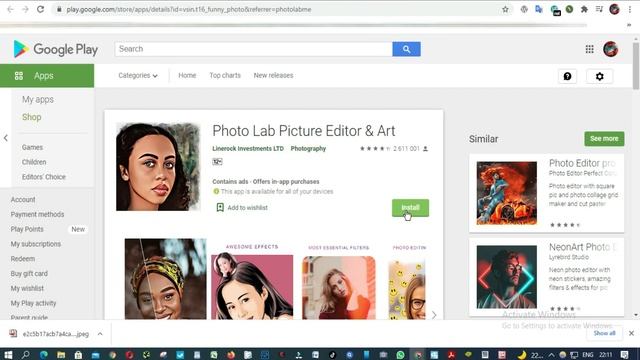Open Firefox from the taskbar

coord(231,355)
